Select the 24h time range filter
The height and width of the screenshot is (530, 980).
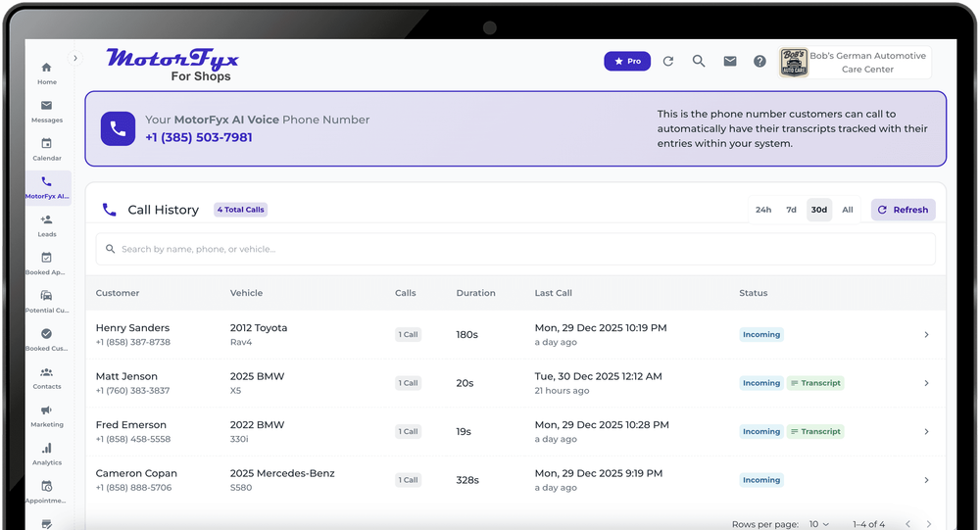(x=763, y=210)
